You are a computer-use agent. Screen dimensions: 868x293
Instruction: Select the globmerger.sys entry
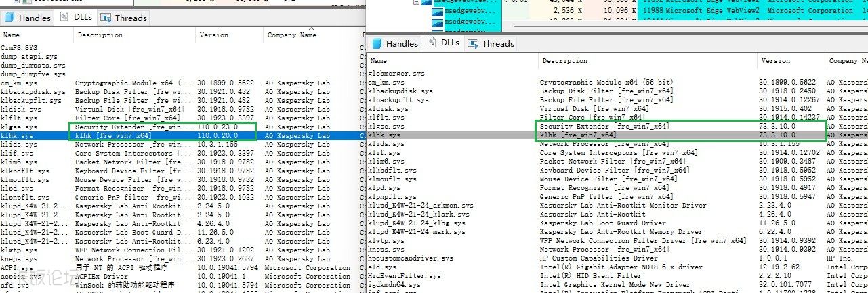pyautogui.click(x=397, y=73)
